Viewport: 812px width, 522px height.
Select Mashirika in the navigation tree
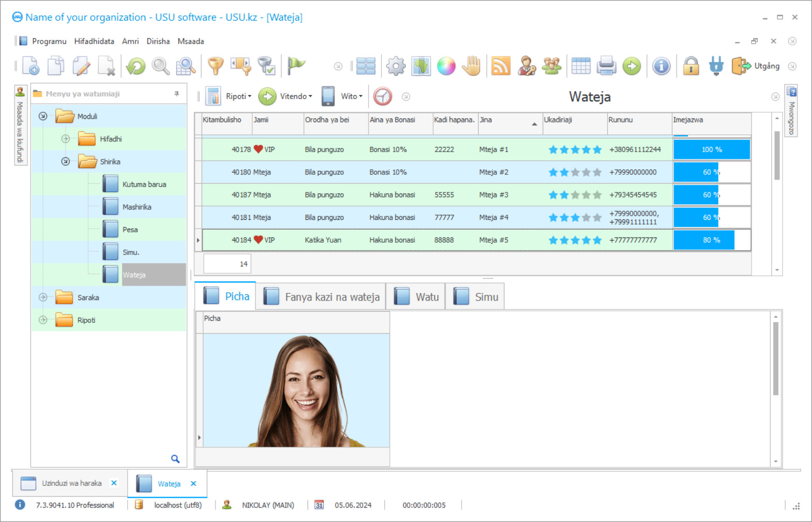[x=136, y=207]
